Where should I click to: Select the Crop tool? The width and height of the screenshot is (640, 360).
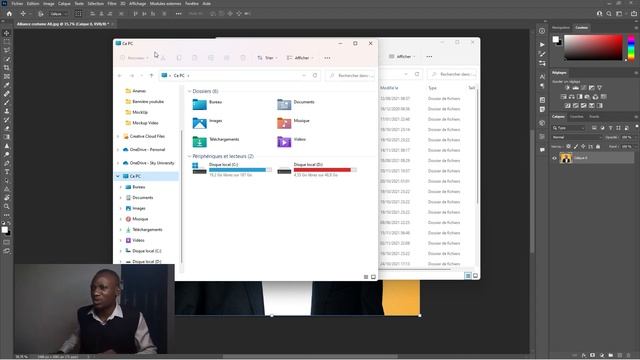(7, 68)
